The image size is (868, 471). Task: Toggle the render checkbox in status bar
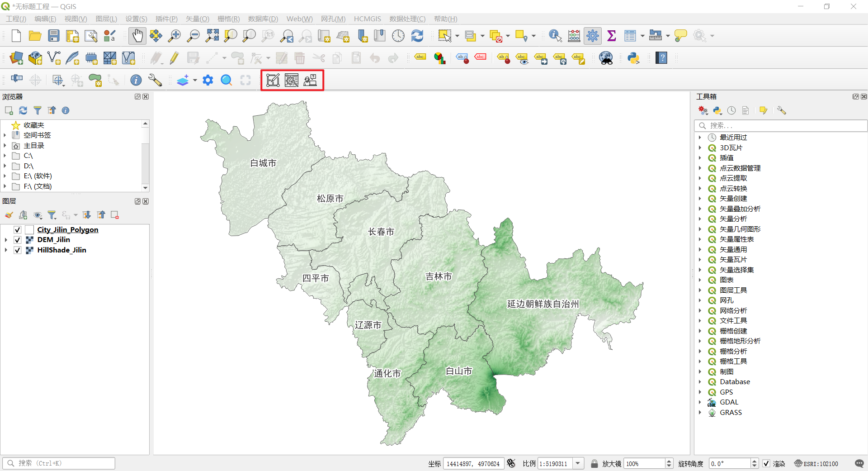(x=766, y=464)
